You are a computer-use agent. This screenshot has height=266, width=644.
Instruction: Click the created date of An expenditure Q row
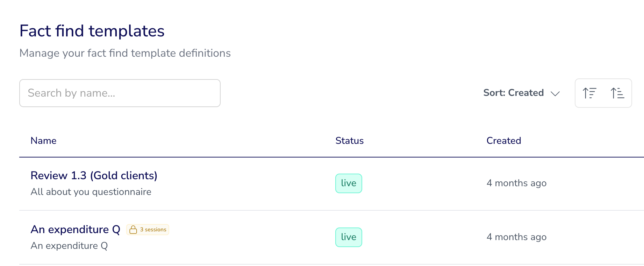pyautogui.click(x=516, y=237)
